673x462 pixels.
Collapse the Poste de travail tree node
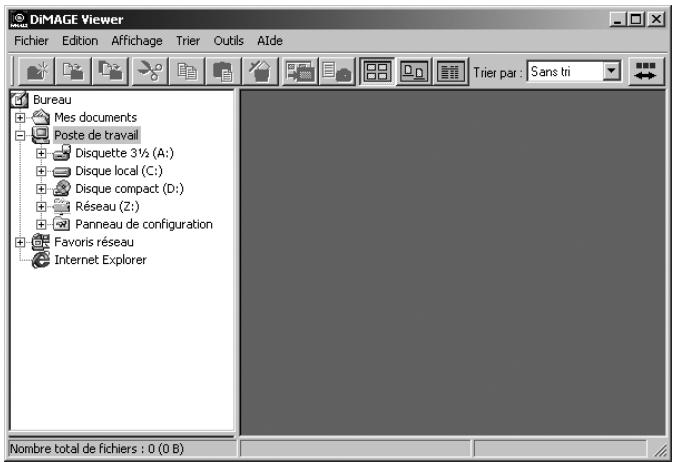(x=20, y=135)
